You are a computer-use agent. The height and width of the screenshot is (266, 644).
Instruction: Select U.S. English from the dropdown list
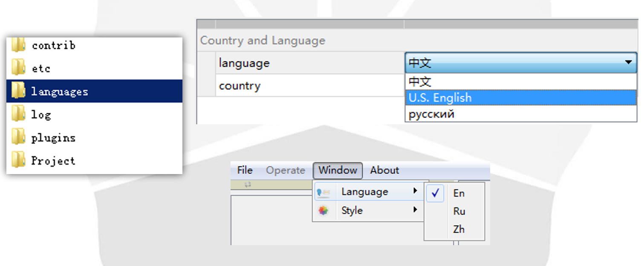(440, 98)
